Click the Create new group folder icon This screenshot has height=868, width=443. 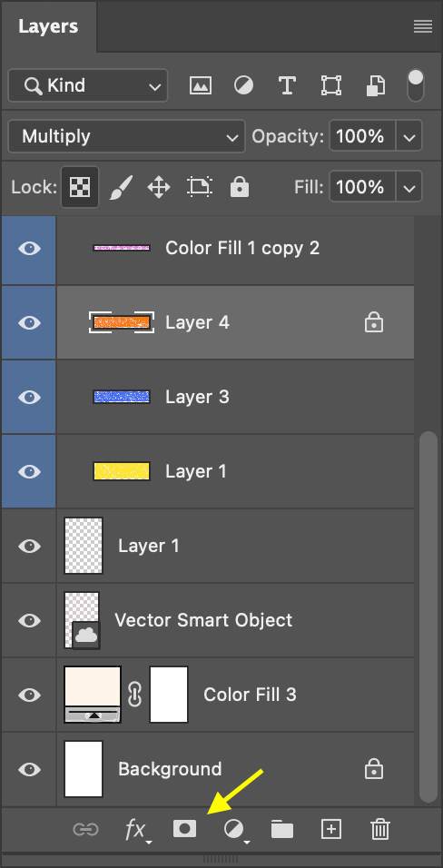tap(282, 829)
